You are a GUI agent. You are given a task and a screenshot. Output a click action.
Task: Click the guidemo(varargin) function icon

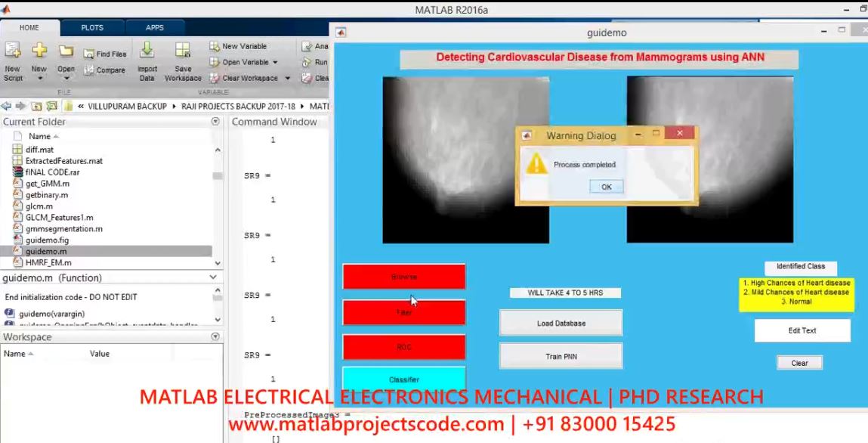9,314
